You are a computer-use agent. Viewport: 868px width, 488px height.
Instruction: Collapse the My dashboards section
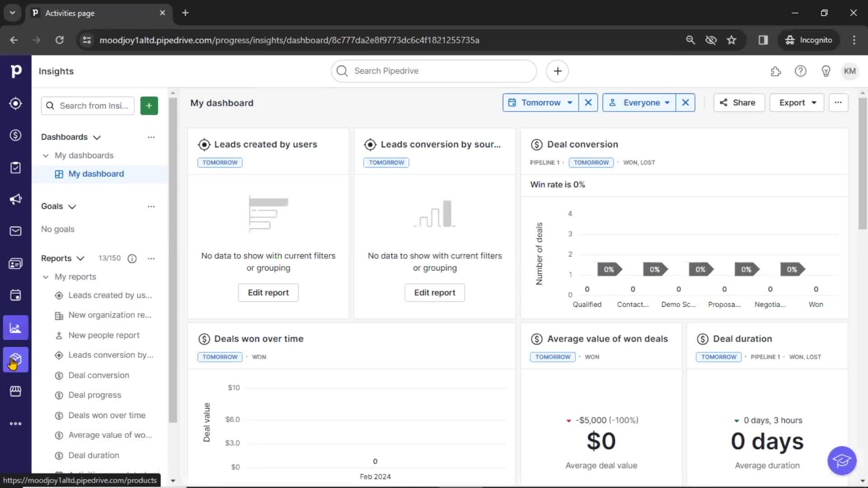click(45, 155)
